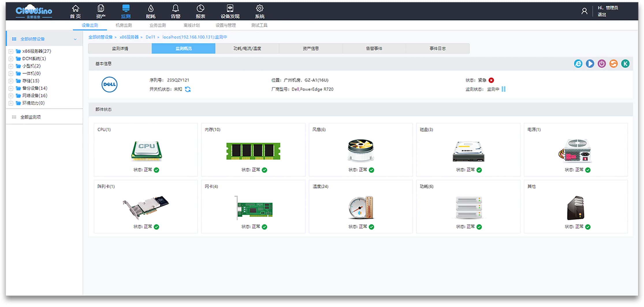Screen dimensions: 644x307
Task: Open the 告警事件 tab
Action: (x=374, y=49)
